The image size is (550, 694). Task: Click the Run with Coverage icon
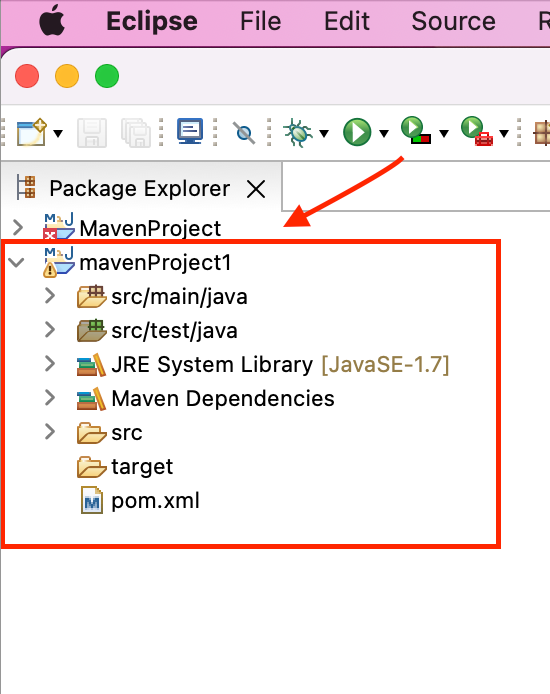pos(415,130)
